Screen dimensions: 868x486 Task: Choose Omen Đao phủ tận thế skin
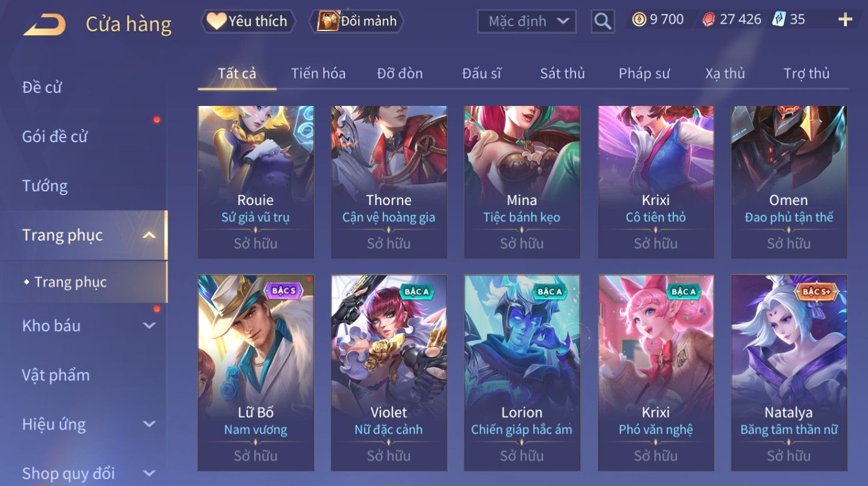pos(789,182)
